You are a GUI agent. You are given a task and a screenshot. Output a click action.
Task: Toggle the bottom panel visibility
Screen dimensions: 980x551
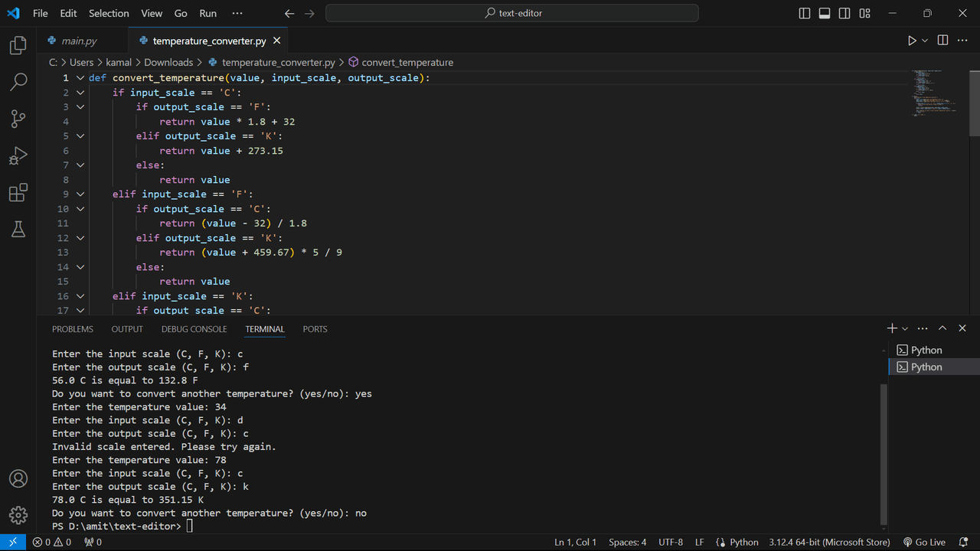tap(825, 13)
